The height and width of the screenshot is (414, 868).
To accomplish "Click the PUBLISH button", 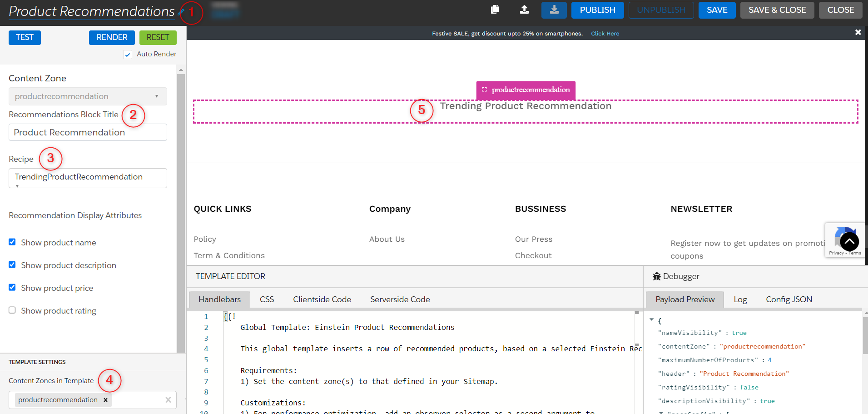I will pyautogui.click(x=597, y=10).
